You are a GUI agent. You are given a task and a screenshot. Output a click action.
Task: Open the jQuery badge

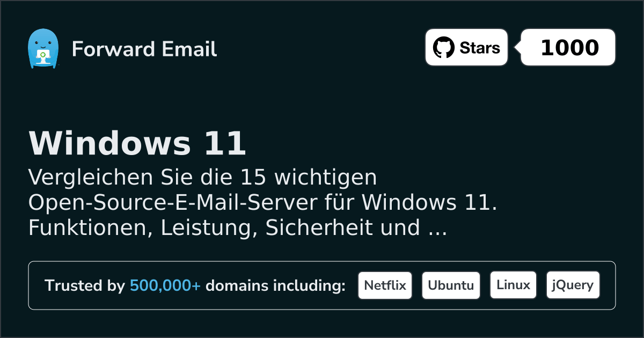point(573,285)
